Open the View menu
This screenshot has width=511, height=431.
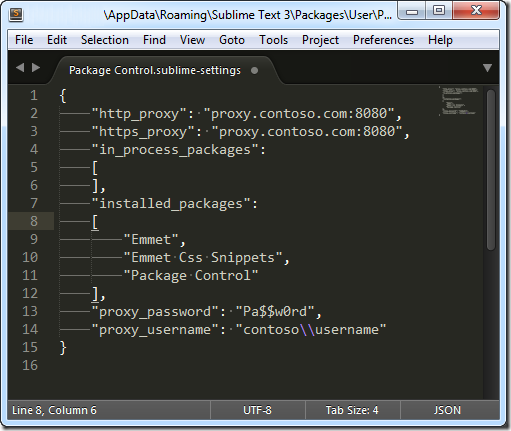click(x=192, y=40)
